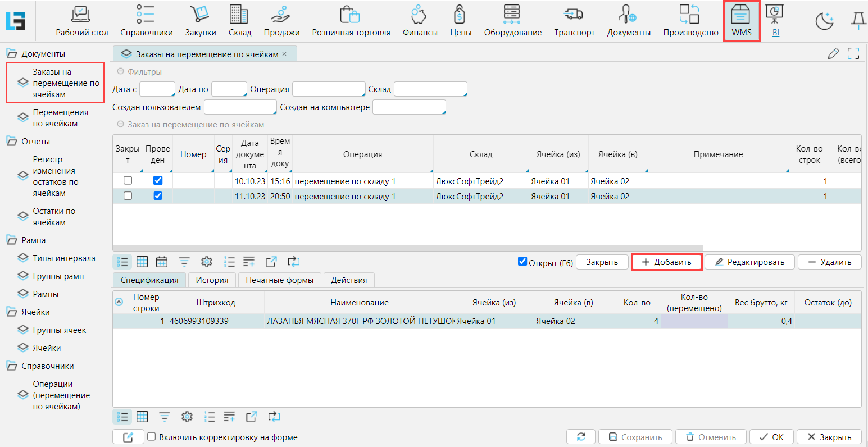Image resolution: width=868 pixels, height=447 pixels.
Task: Enable Включить корректировку на форме checkbox
Action: point(151,437)
